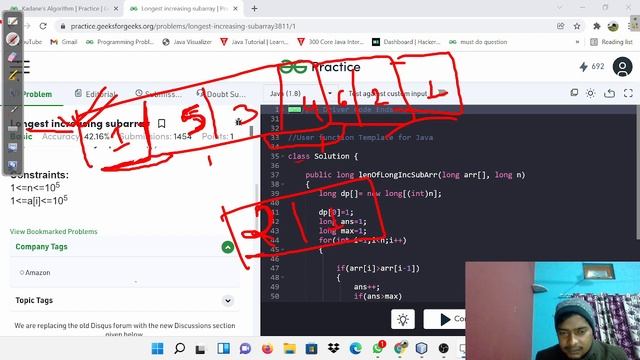Open OBS Studio from the taskbar
Image resolution: width=640 pixels, height=360 pixels.
(444, 349)
